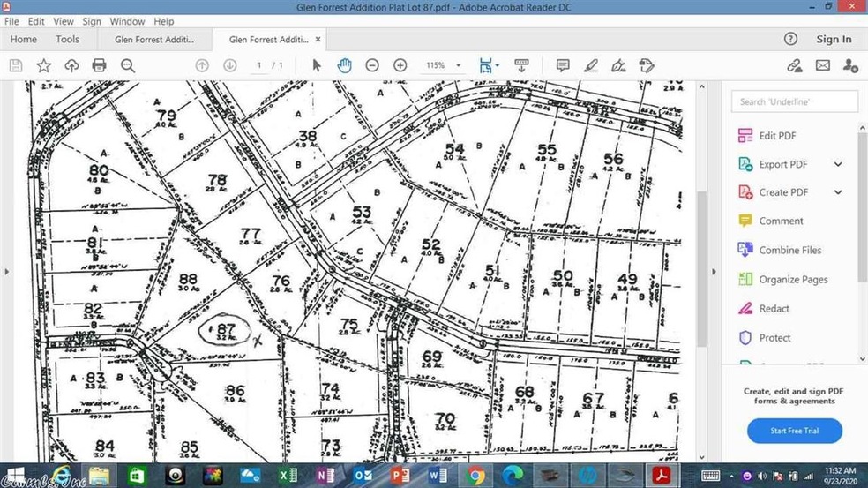Image resolution: width=868 pixels, height=488 pixels.
Task: Collapse the right tools pane arrow
Action: (714, 272)
